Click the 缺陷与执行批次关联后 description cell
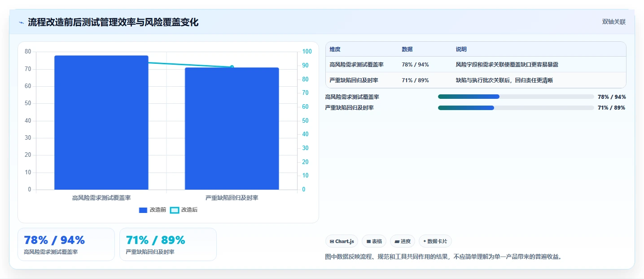The image size is (644, 279). click(504, 80)
